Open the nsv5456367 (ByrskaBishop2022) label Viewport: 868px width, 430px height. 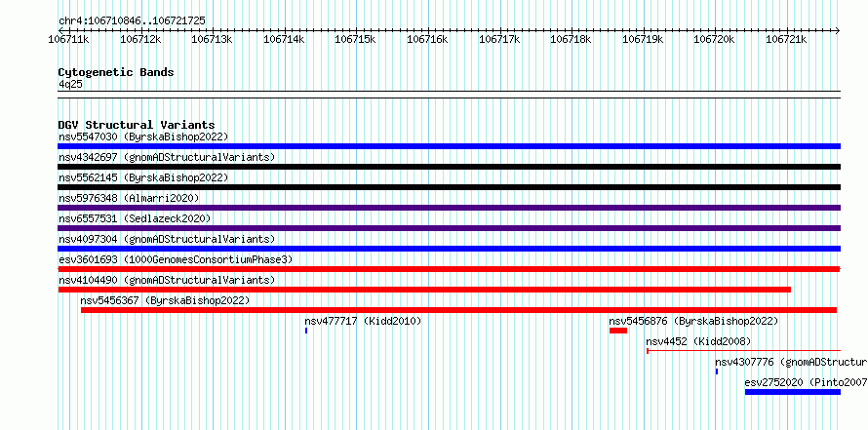pyautogui.click(x=165, y=300)
